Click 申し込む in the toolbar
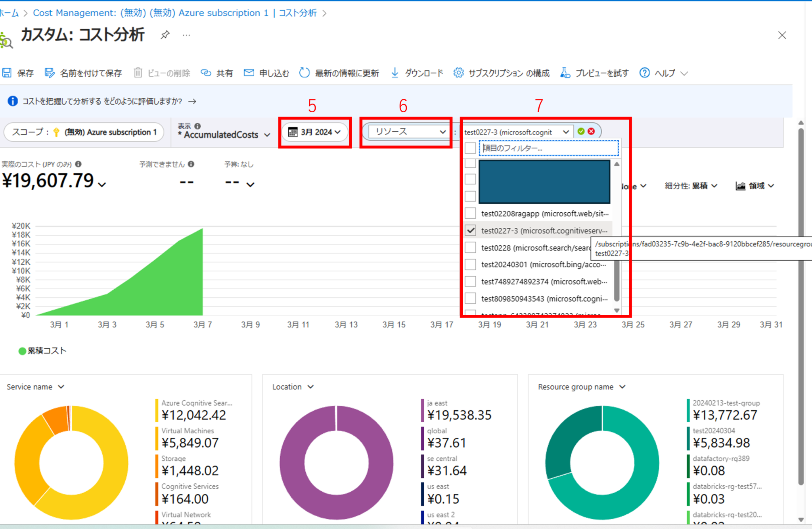Screen dimensions: 812x529 (x=274, y=73)
